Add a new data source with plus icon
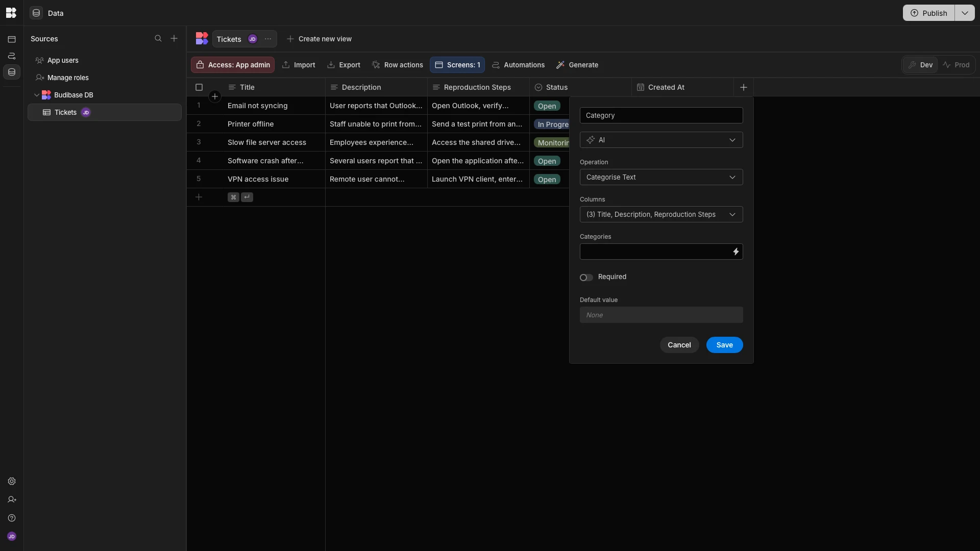 (174, 39)
